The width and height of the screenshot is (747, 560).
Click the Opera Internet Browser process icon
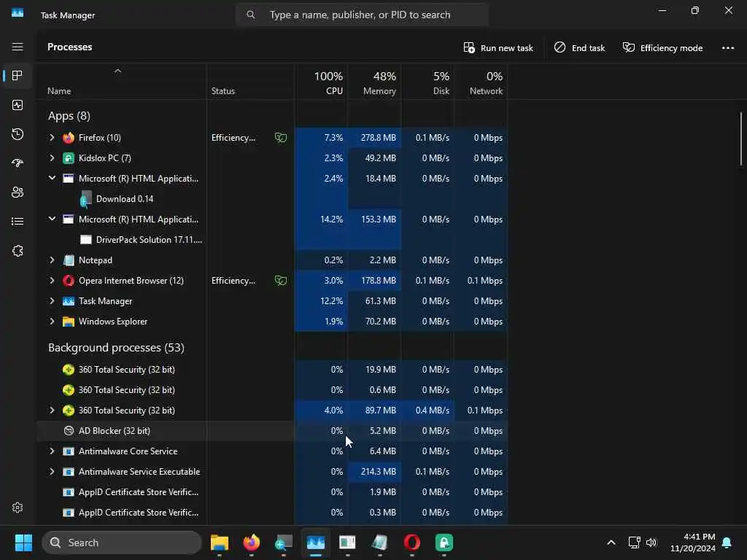click(69, 281)
